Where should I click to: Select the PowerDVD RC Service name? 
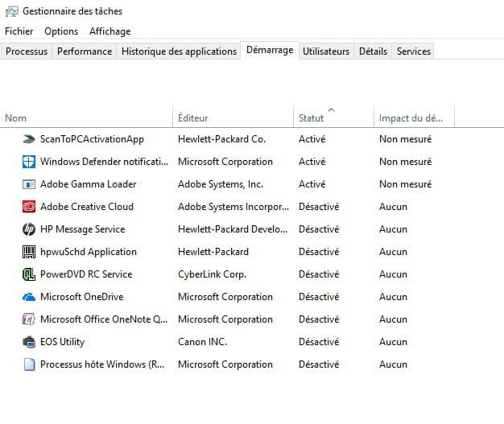click(x=86, y=274)
